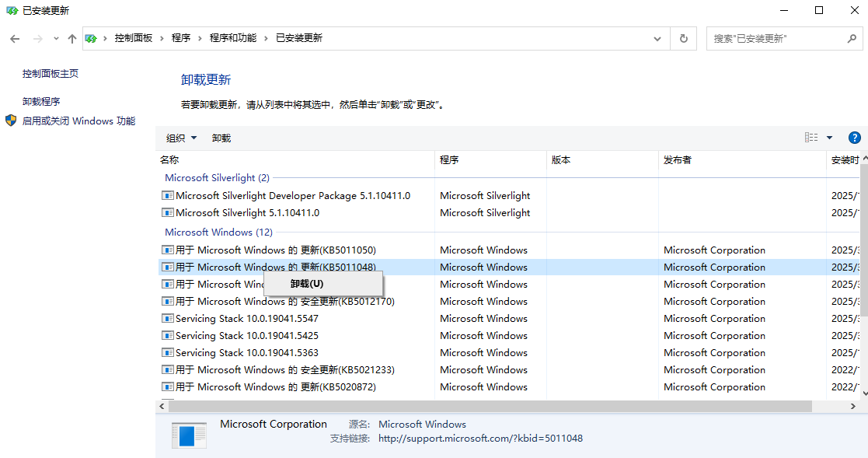Jump to 程序 in the breadcrumb
868x458 pixels.
[181, 38]
